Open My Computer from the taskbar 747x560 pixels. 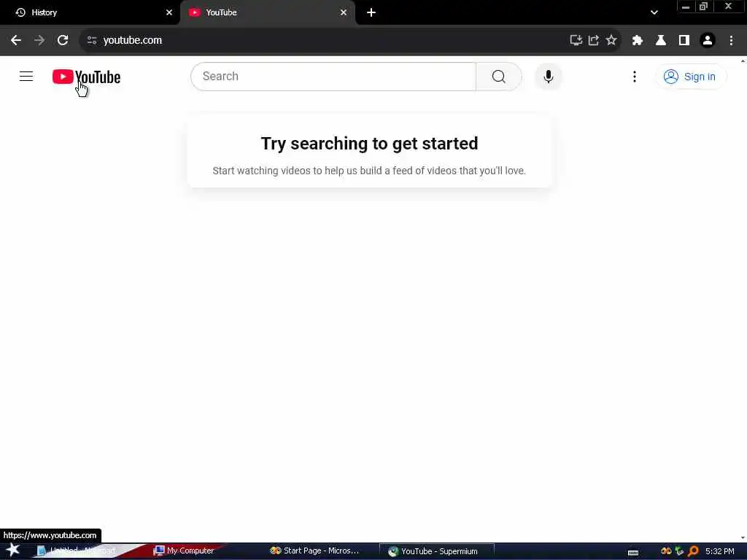coord(183,551)
